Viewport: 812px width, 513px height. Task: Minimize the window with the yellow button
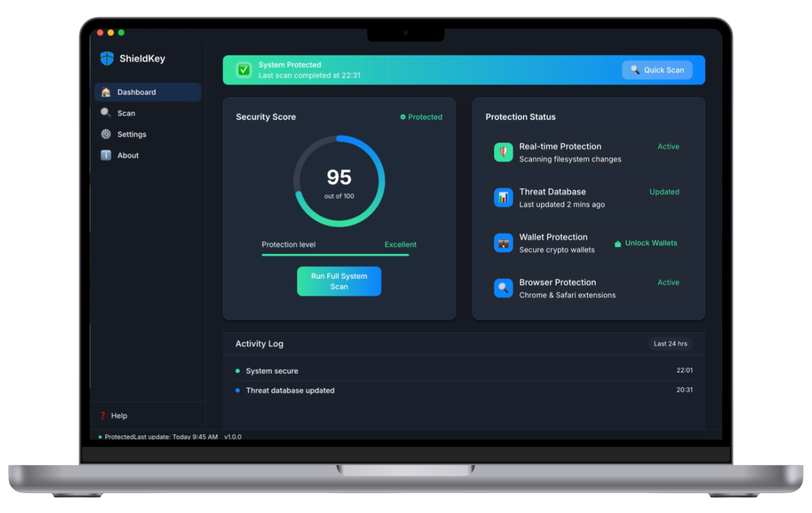111,33
